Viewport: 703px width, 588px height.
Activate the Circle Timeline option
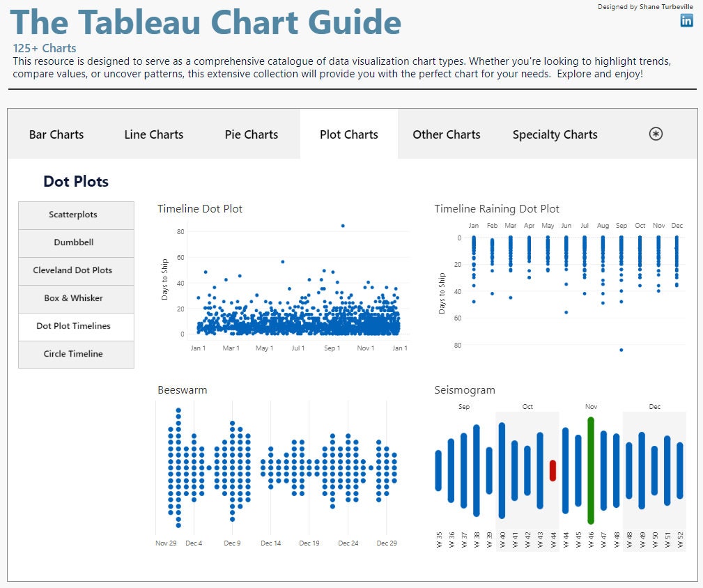click(x=75, y=354)
